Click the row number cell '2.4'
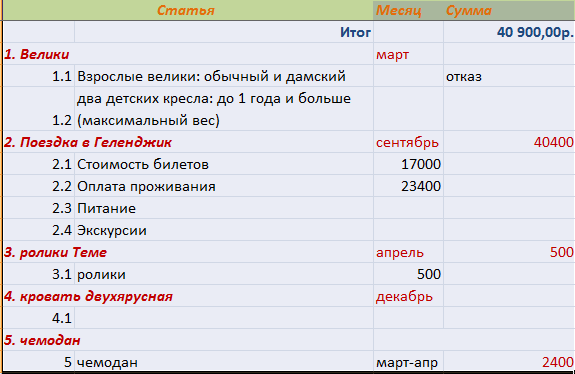Viewport: 575px width, 374px height. pyautogui.click(x=39, y=230)
